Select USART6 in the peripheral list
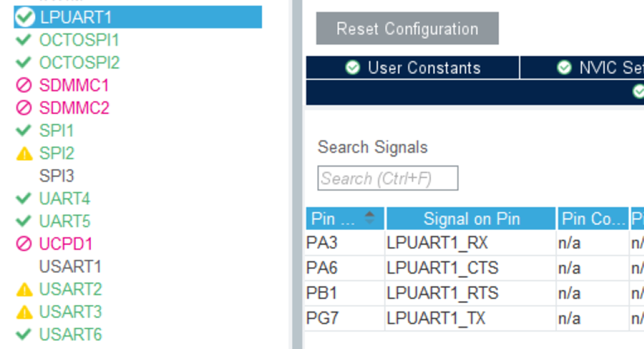This screenshot has width=644, height=349. tap(70, 335)
